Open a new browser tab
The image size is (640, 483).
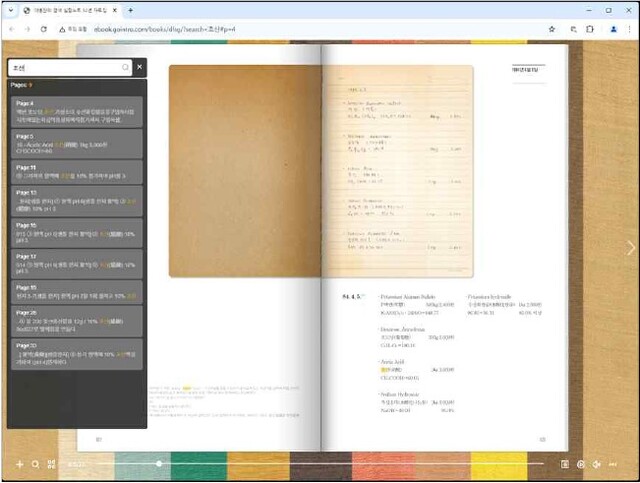click(131, 10)
